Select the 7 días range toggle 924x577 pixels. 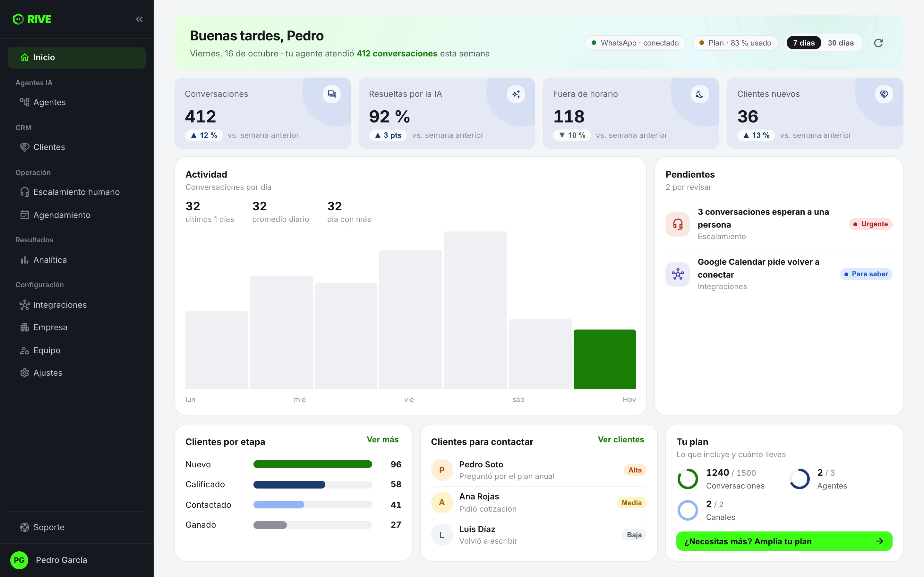click(804, 43)
